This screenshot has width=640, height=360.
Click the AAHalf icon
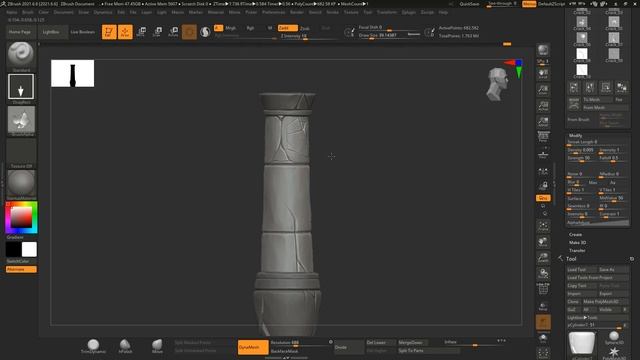point(543,122)
